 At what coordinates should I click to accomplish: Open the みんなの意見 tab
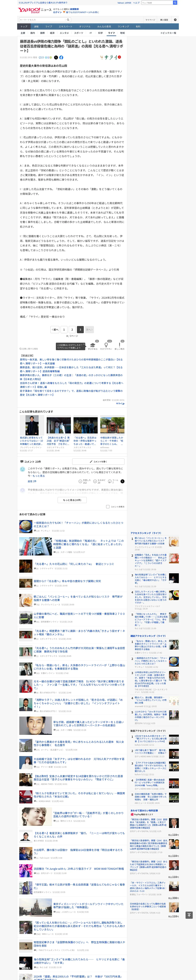(x=104, y=27)
